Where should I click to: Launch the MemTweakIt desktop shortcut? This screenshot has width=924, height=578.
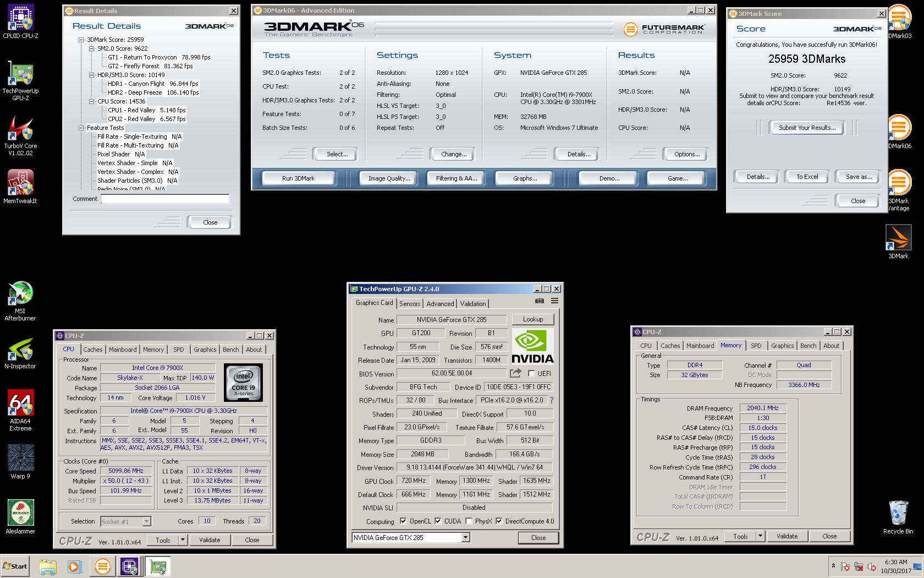(x=20, y=187)
